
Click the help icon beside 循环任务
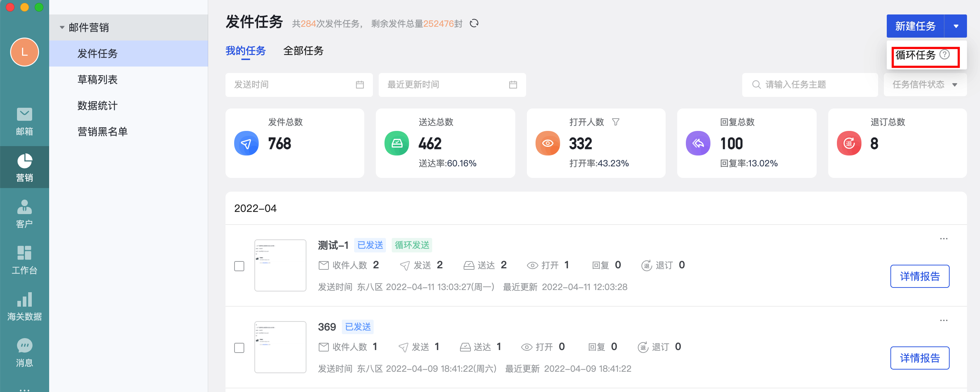(x=945, y=55)
